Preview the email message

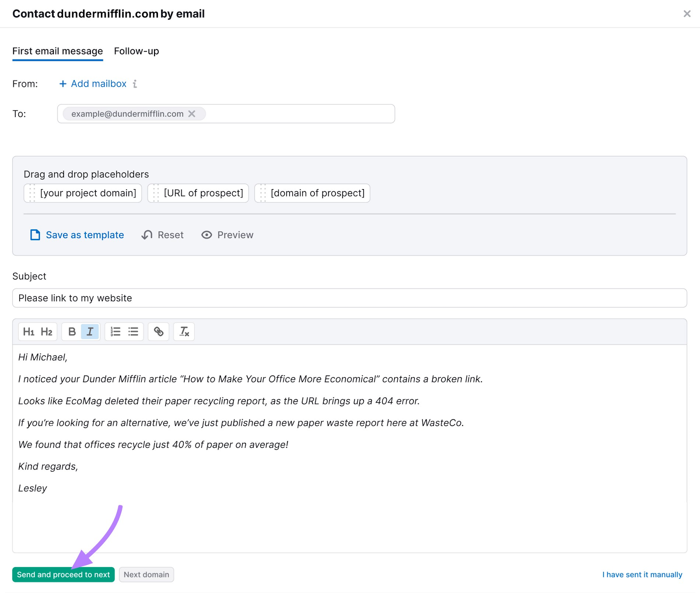[x=227, y=235]
